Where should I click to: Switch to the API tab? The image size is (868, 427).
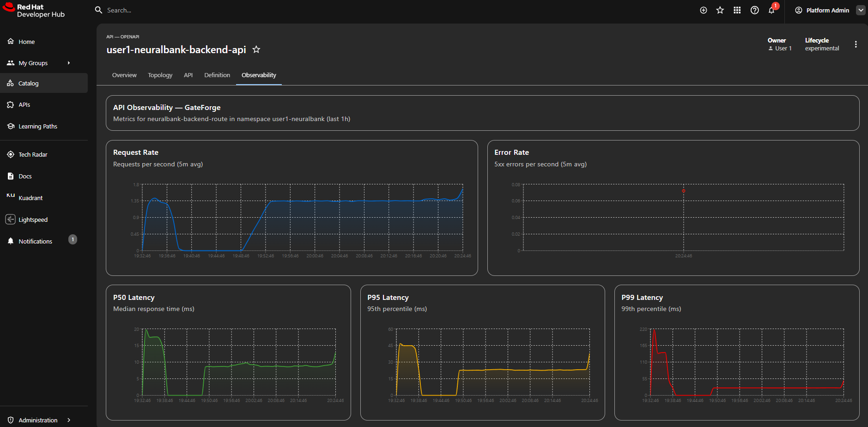coord(188,75)
